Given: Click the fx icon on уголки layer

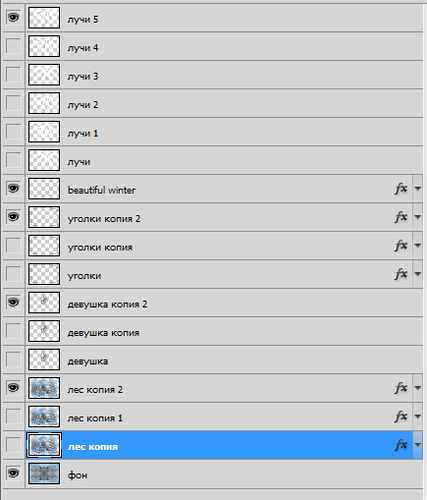Looking at the screenshot, I should pyautogui.click(x=401, y=274).
